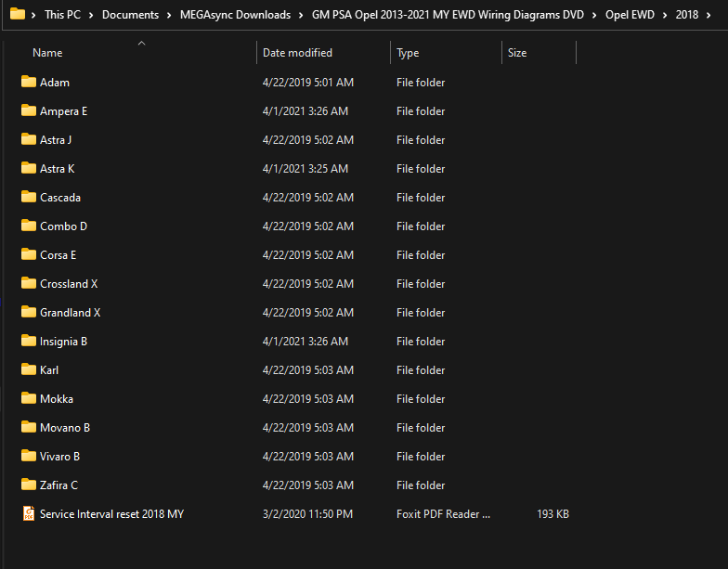Image resolution: width=728 pixels, height=569 pixels.
Task: Click the Foxit PDF Reader type entry
Action: [x=444, y=514]
